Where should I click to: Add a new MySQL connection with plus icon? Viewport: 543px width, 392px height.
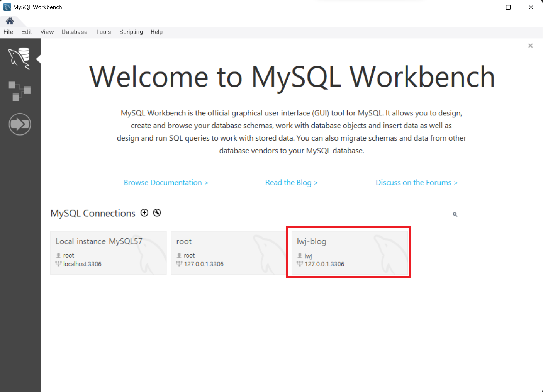pos(144,213)
